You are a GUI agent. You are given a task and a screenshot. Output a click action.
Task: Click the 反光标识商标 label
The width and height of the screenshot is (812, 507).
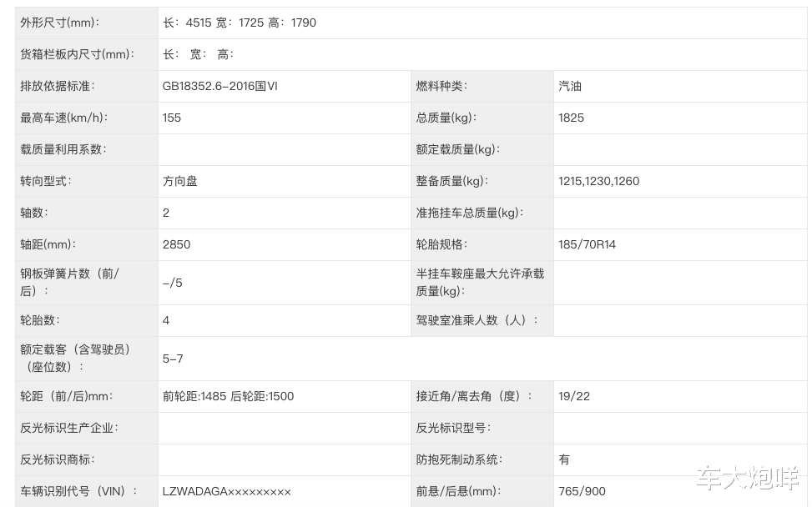[x=58, y=459]
